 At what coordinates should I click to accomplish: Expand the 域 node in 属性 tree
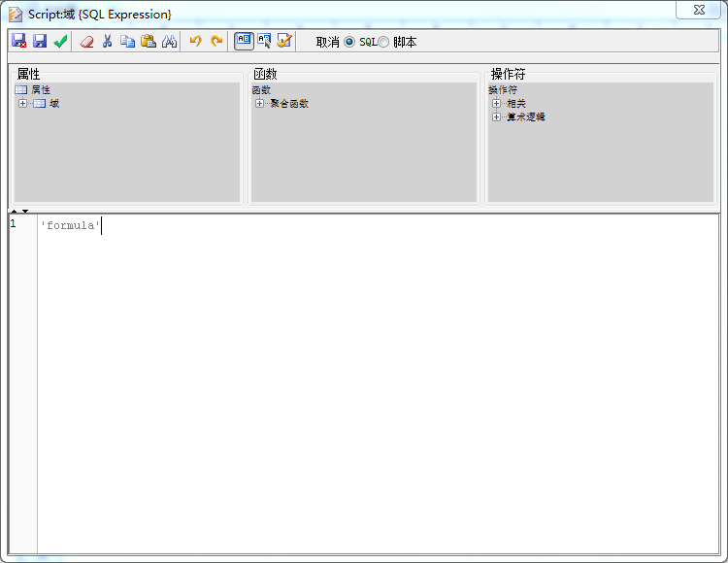(x=22, y=103)
